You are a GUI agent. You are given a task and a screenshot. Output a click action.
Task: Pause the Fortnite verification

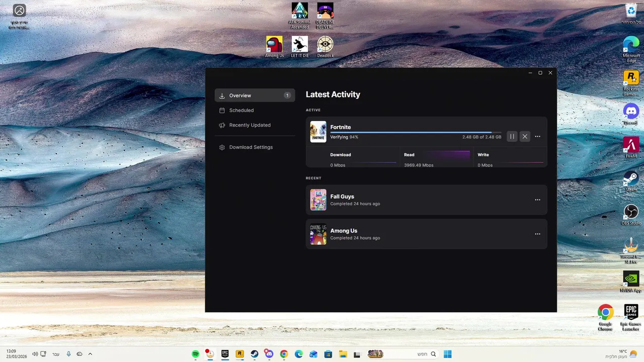click(512, 136)
